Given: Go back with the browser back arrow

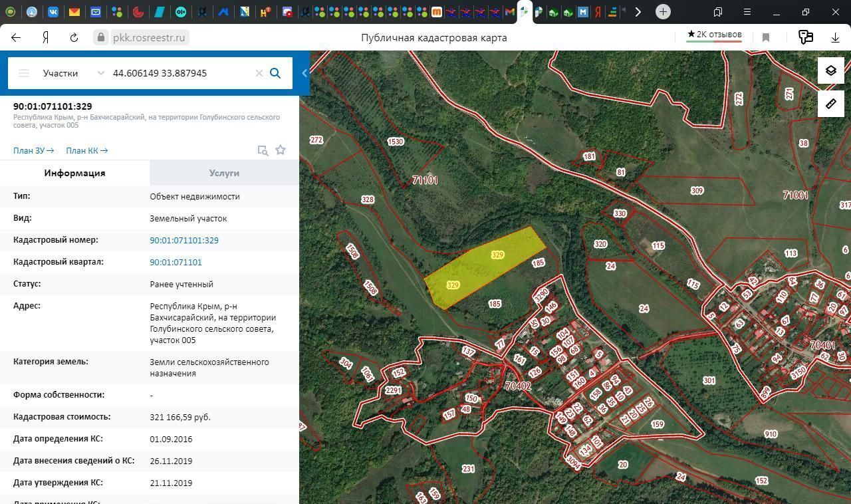Looking at the screenshot, I should [x=16, y=38].
